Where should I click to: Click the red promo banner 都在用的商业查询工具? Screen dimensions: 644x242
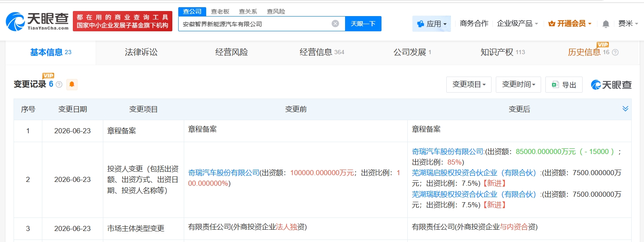click(x=123, y=21)
